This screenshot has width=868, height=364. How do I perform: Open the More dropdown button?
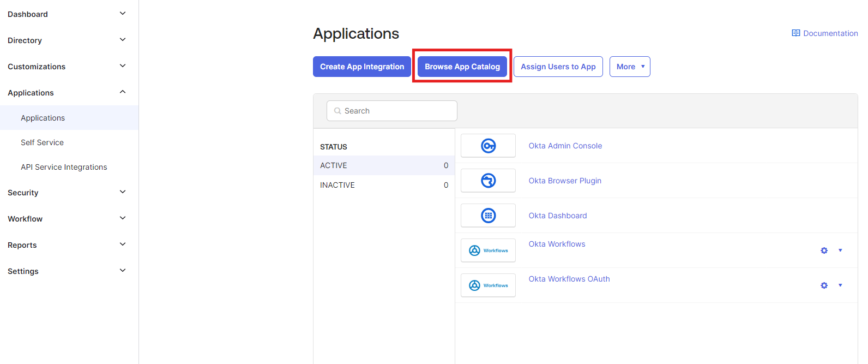point(630,67)
